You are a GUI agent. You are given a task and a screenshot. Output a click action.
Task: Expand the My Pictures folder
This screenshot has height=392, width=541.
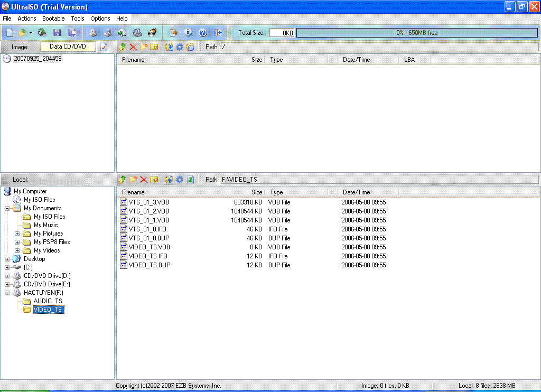[x=17, y=234]
